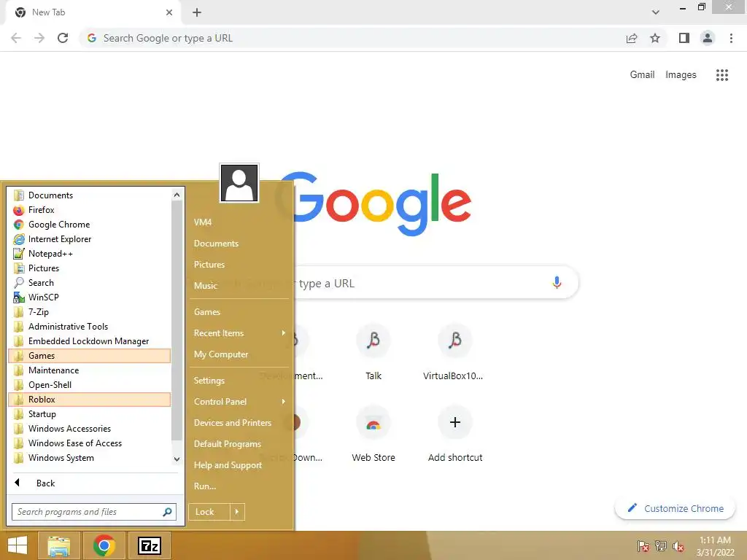The image size is (747, 560).
Task: Open Music in start menu
Action: click(239, 286)
